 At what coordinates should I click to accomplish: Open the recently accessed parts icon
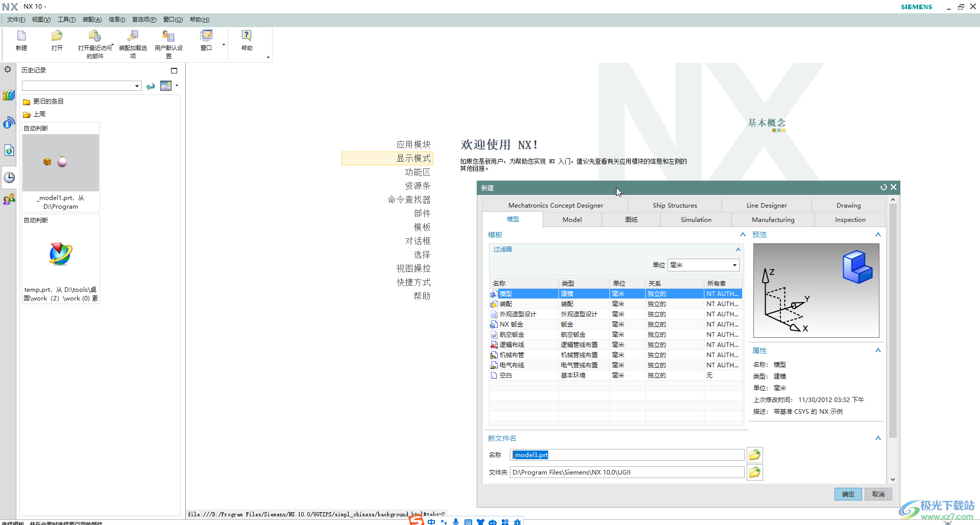pyautogui.click(x=94, y=36)
